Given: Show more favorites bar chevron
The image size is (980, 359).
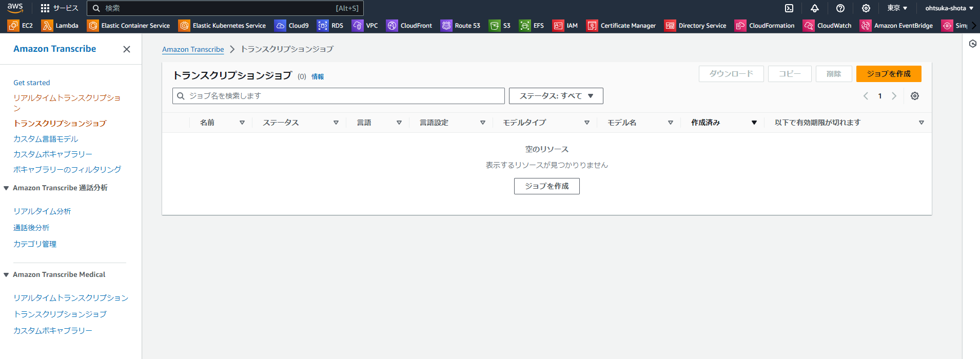Looking at the screenshot, I should (974, 25).
